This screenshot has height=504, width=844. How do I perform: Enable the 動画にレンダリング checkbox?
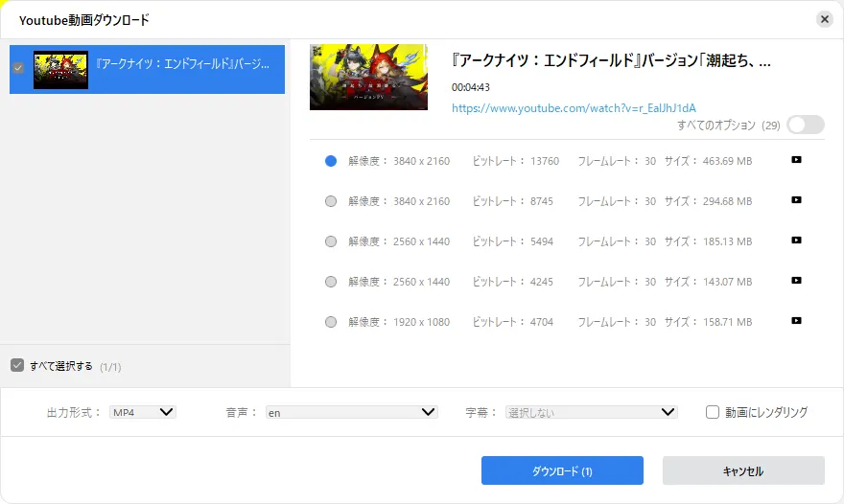[x=713, y=412]
